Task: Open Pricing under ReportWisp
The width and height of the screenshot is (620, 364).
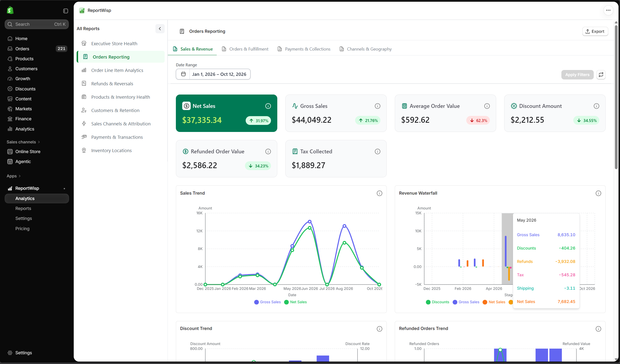Action: pos(37,229)
